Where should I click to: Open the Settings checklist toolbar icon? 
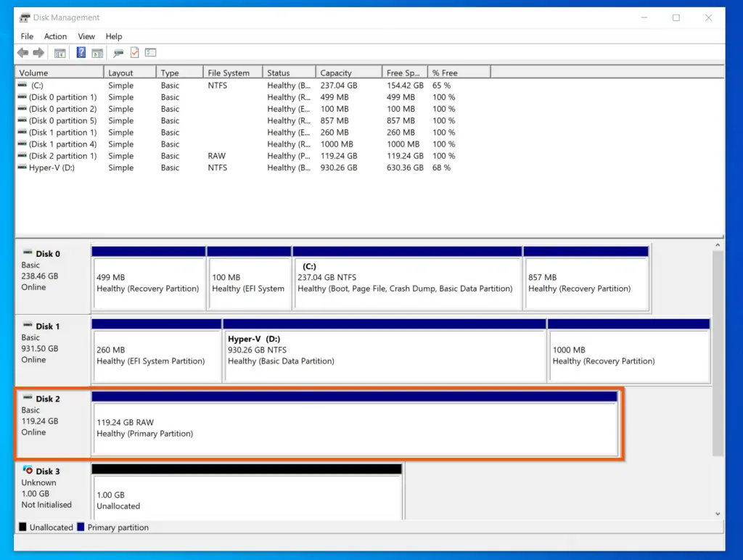(151, 52)
